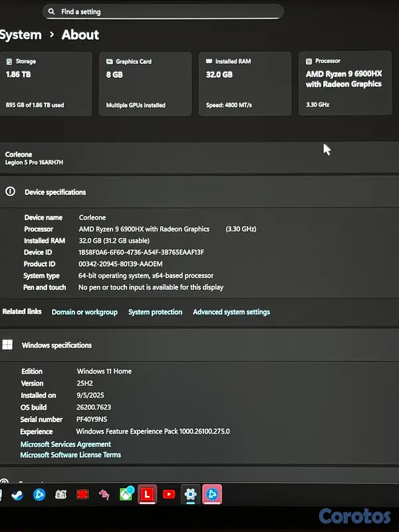Open YouTube from the taskbar
Screen dimensions: 399x532
point(169,494)
